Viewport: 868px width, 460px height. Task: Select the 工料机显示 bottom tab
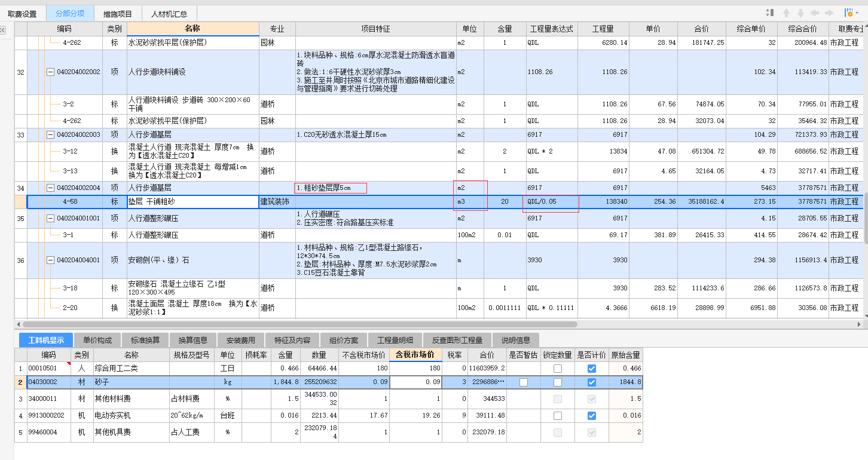point(46,340)
